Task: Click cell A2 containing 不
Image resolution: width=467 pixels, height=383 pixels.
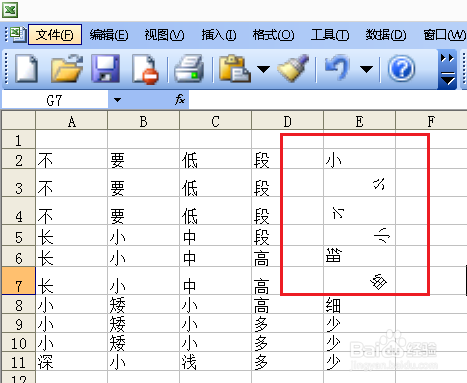Action: pyautogui.click(x=72, y=159)
